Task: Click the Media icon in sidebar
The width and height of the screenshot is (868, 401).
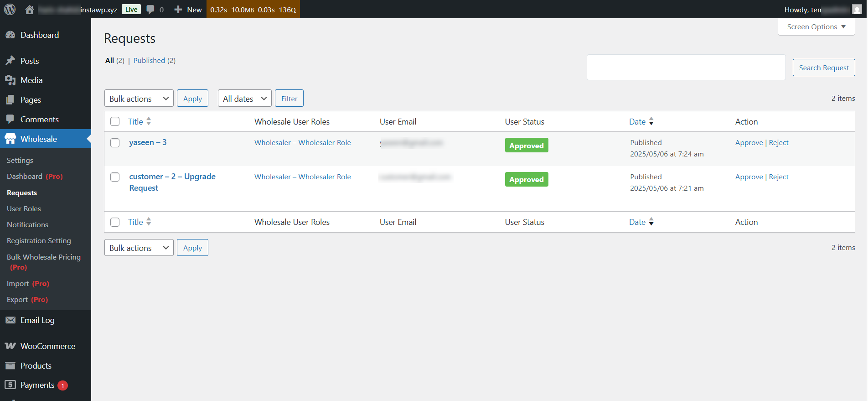Action: coord(10,80)
